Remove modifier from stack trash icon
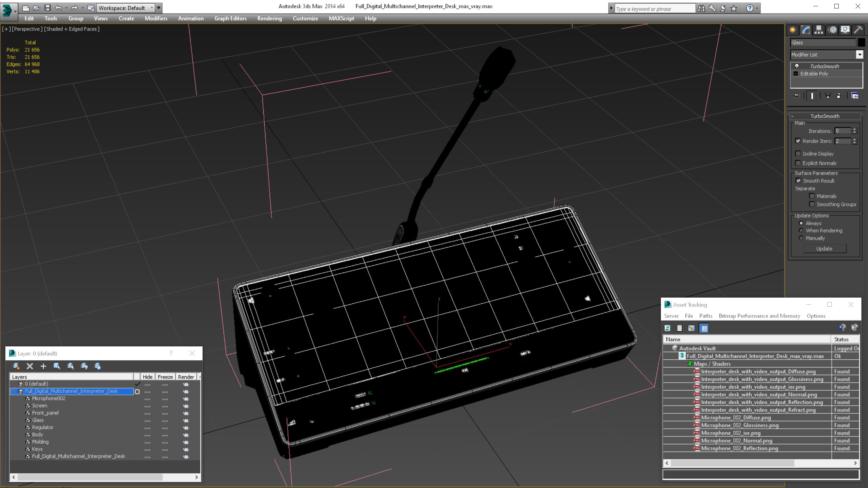 click(x=839, y=96)
